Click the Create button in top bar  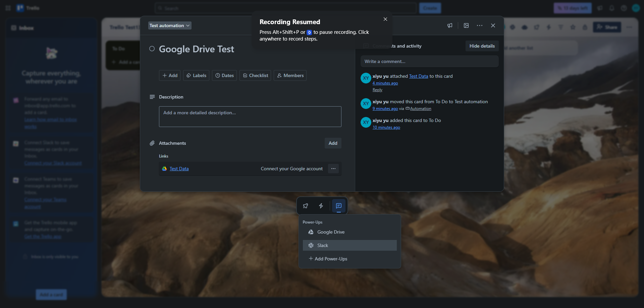(430, 8)
